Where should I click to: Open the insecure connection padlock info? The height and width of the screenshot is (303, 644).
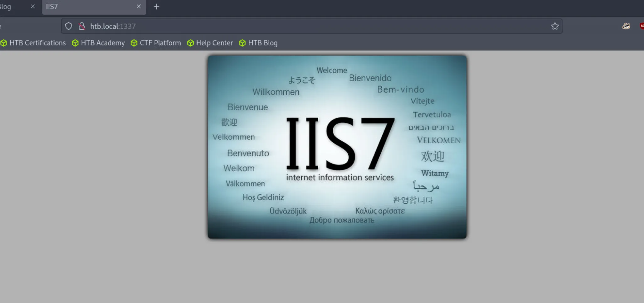tap(82, 26)
